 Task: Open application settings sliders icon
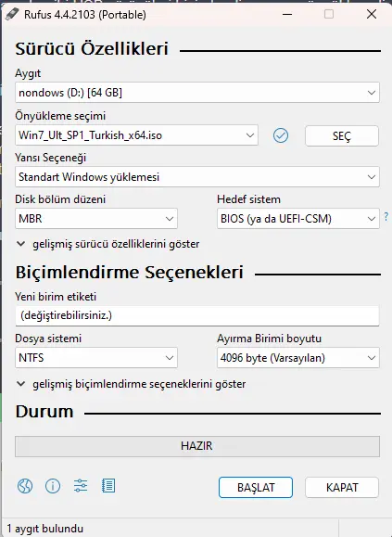click(x=81, y=486)
